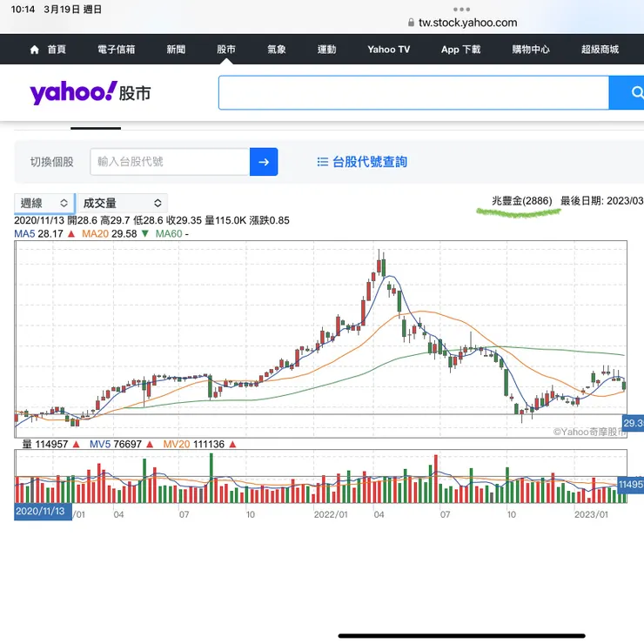This screenshot has width=644, height=644.
Task: Click the Yahoo 股市 logo
Action: tap(91, 92)
